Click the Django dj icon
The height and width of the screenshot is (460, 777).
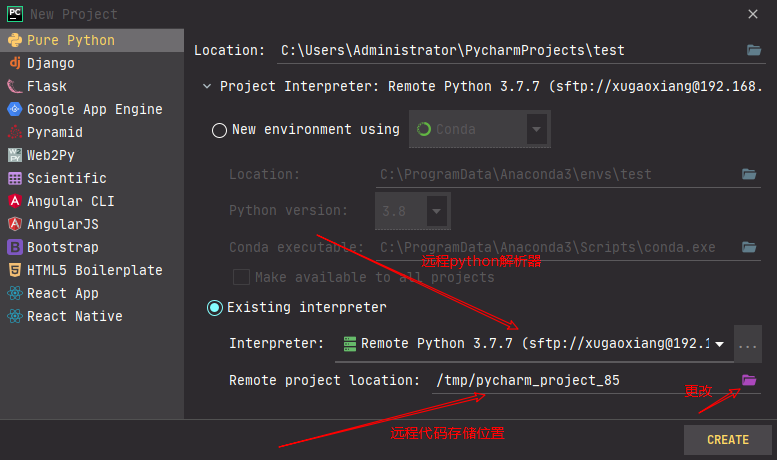[15, 63]
